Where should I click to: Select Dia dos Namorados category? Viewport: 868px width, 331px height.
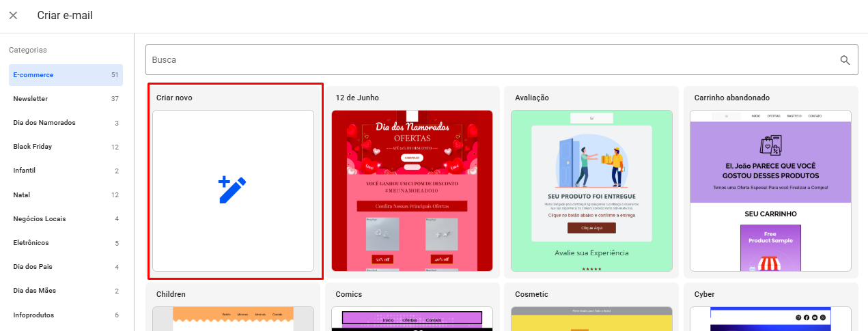66,123
